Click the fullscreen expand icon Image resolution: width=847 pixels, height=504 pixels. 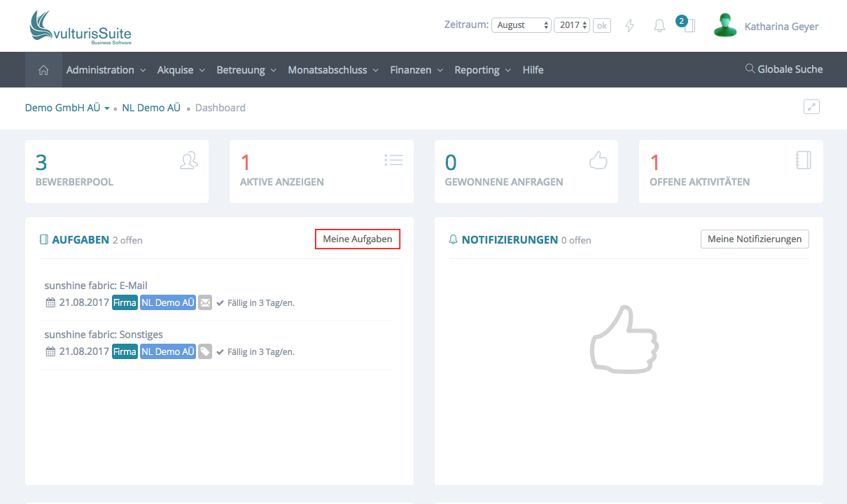click(811, 107)
